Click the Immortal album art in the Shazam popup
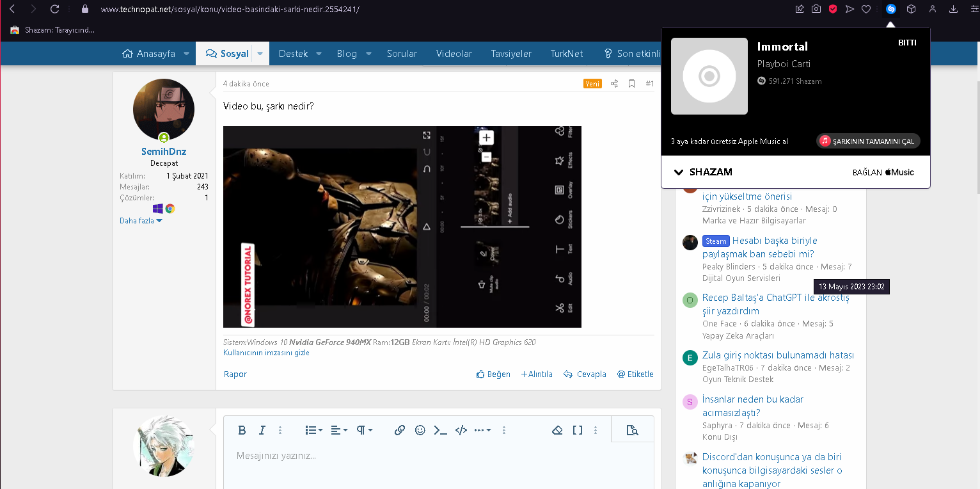 click(709, 76)
